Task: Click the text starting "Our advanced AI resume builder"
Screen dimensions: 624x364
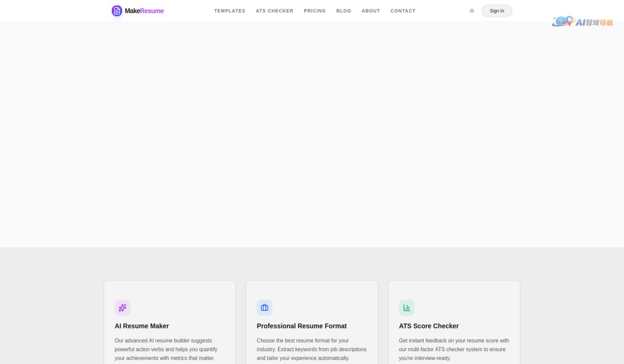Action: [x=166, y=349]
